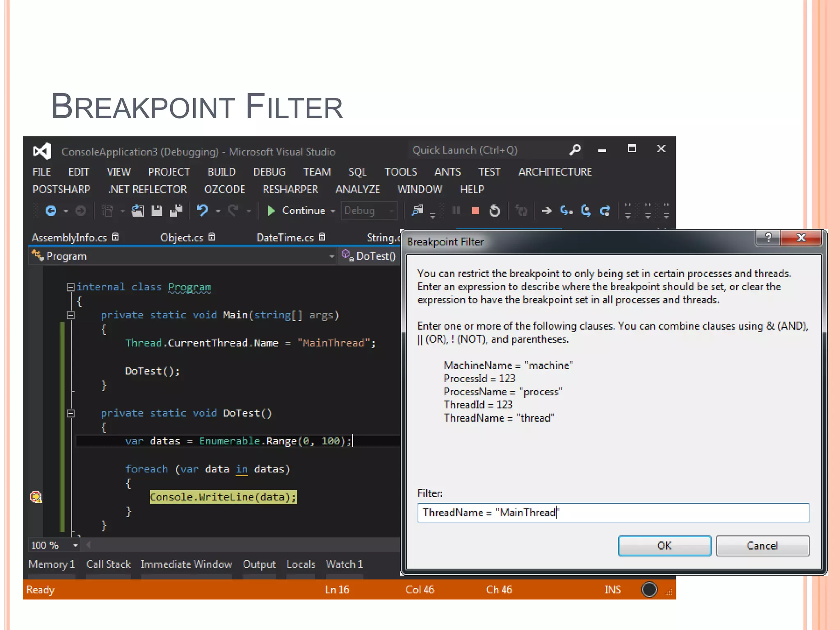Image resolution: width=840 pixels, height=630 pixels.
Task: Open the New Project dropdown arrow
Action: [x=122, y=211]
